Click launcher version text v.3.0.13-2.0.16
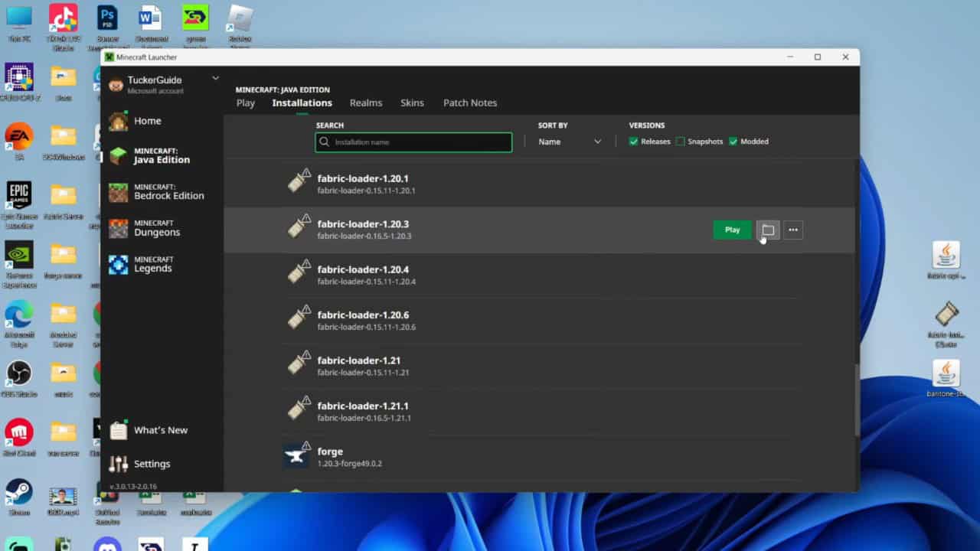Screen dimensions: 980x551 [133, 487]
